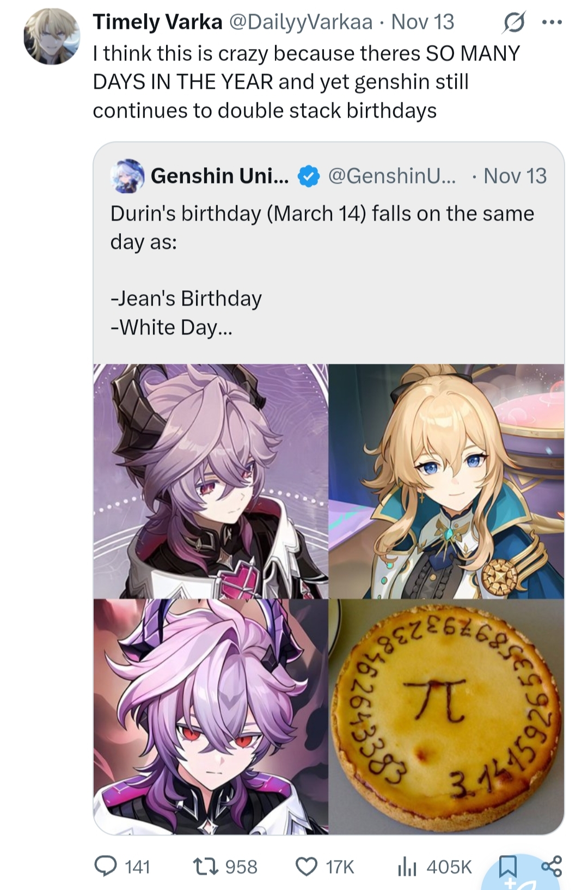The width and height of the screenshot is (588, 890).
Task: Open Genshin Uni quoted account avatar
Action: coord(127,176)
